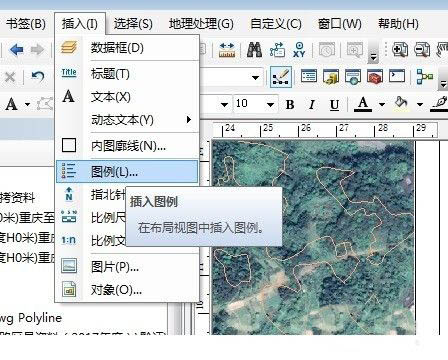Open the 窗口(W) menu

(x=340, y=24)
